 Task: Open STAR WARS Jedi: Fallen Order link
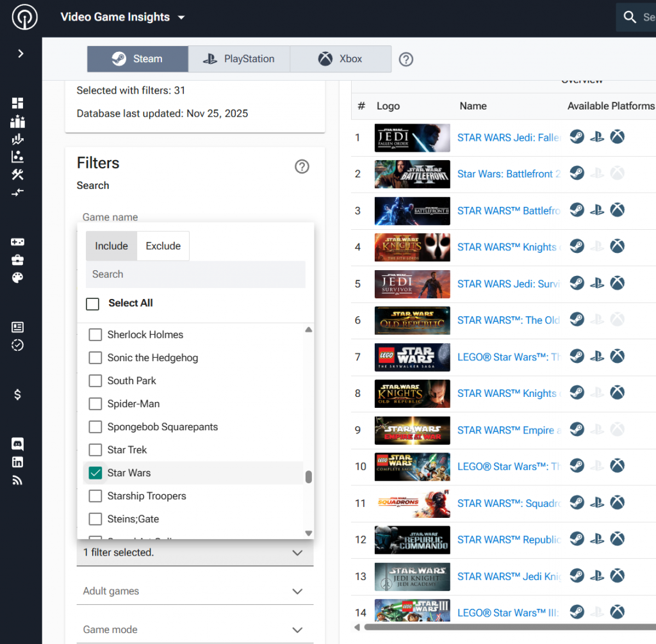pos(509,138)
